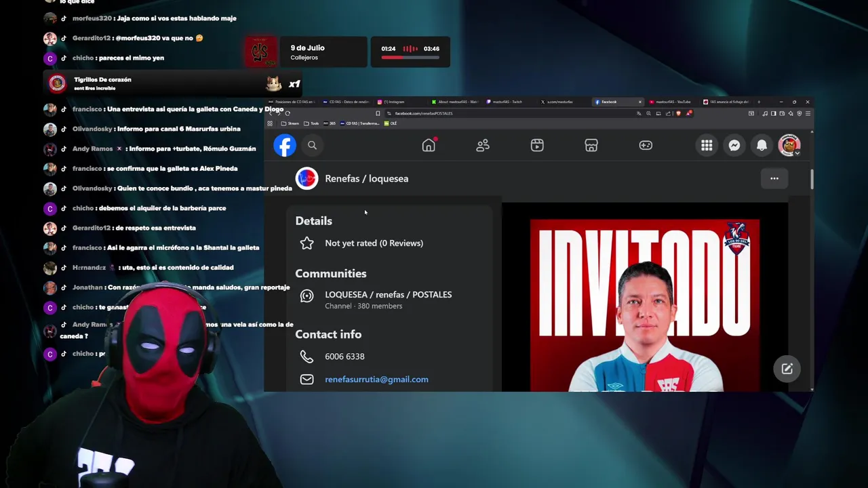868x488 pixels.
Task: Click the apps grid icon in bookmarks bar
Action: tap(270, 123)
